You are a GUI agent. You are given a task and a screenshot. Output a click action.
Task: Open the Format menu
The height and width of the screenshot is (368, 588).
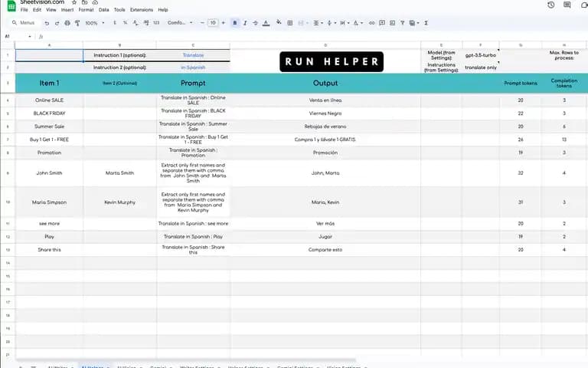click(x=86, y=10)
